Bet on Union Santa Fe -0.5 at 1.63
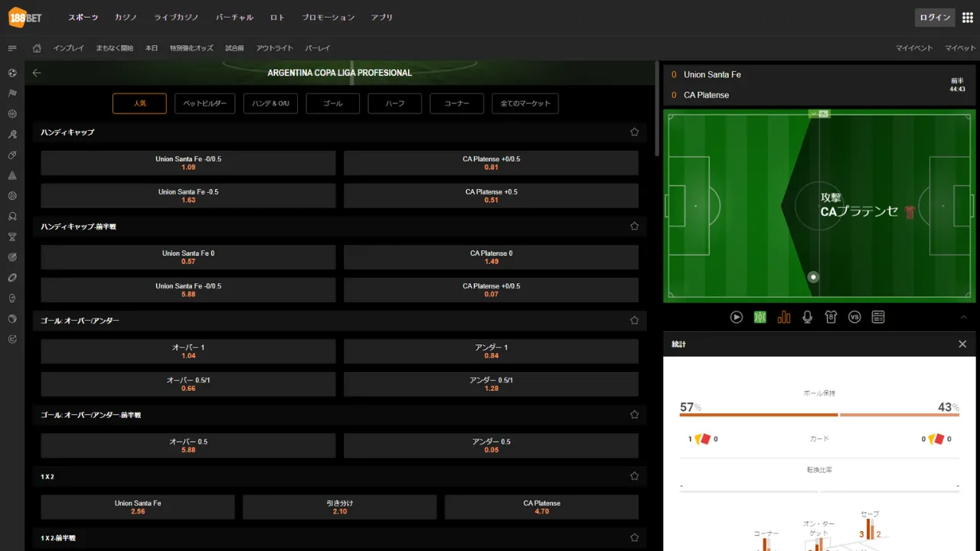The width and height of the screenshot is (980, 551). point(188,196)
